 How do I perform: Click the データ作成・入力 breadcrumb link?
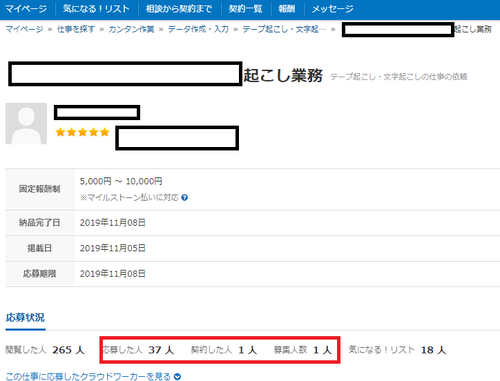point(198,29)
